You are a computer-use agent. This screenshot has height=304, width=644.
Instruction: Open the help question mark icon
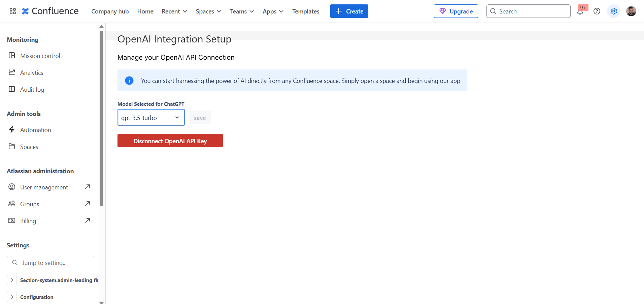[x=597, y=11]
